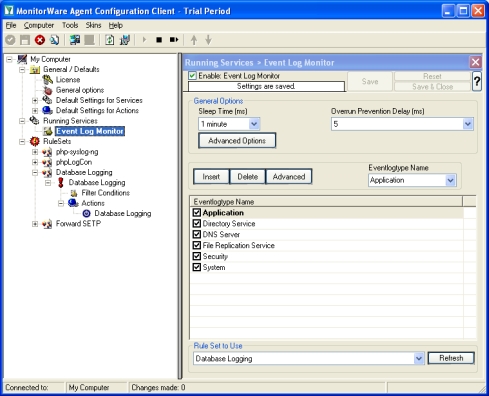Uncheck File Replication Service checkbox

click(197, 245)
